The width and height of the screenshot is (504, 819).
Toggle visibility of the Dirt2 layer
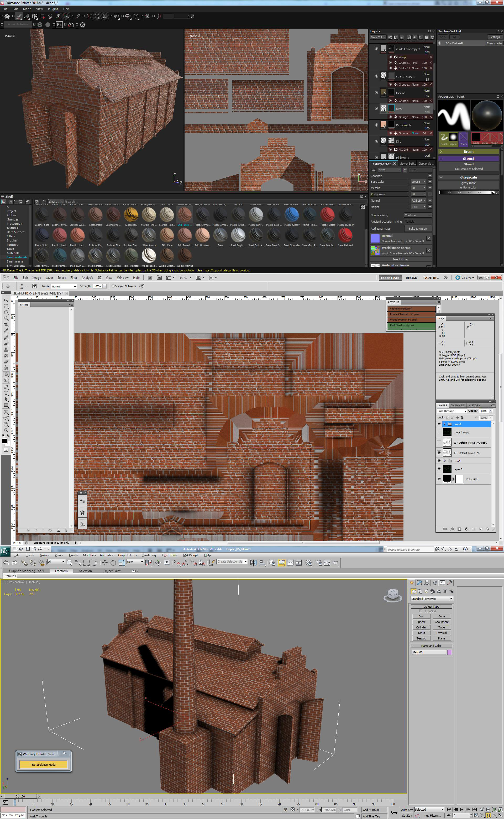point(377,109)
